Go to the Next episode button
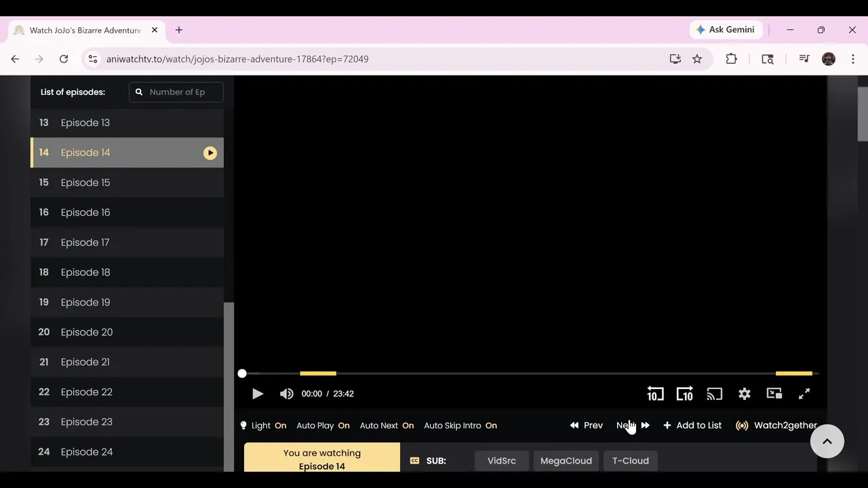 633,426
